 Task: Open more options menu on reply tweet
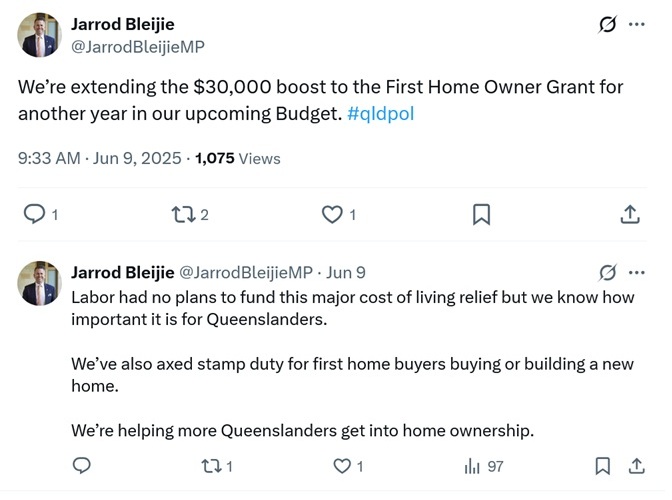pos(637,272)
